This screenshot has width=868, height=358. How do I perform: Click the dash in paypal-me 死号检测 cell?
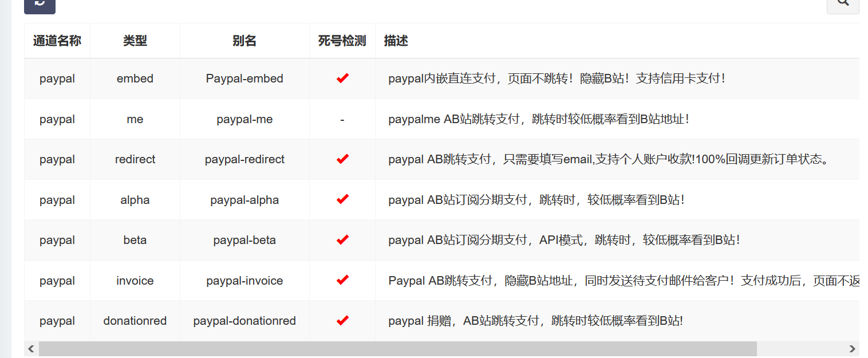pos(342,119)
